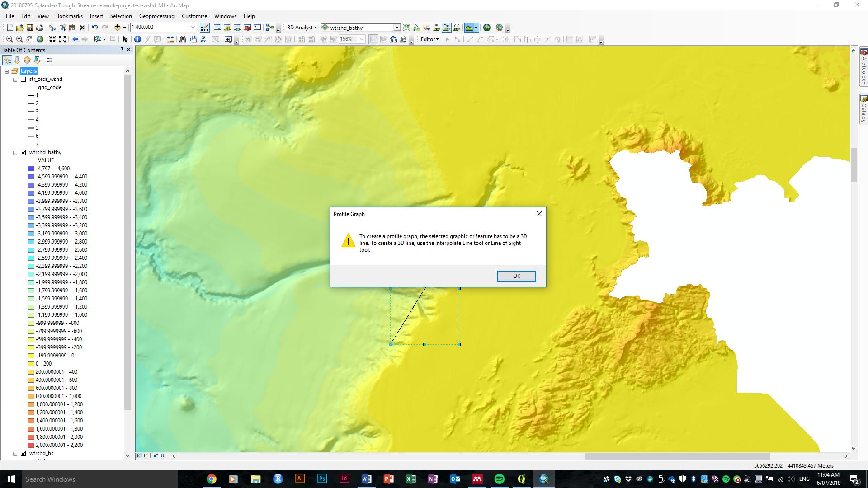Select the Select Elements arrow tool
This screenshot has width=868, height=488.
[125, 39]
